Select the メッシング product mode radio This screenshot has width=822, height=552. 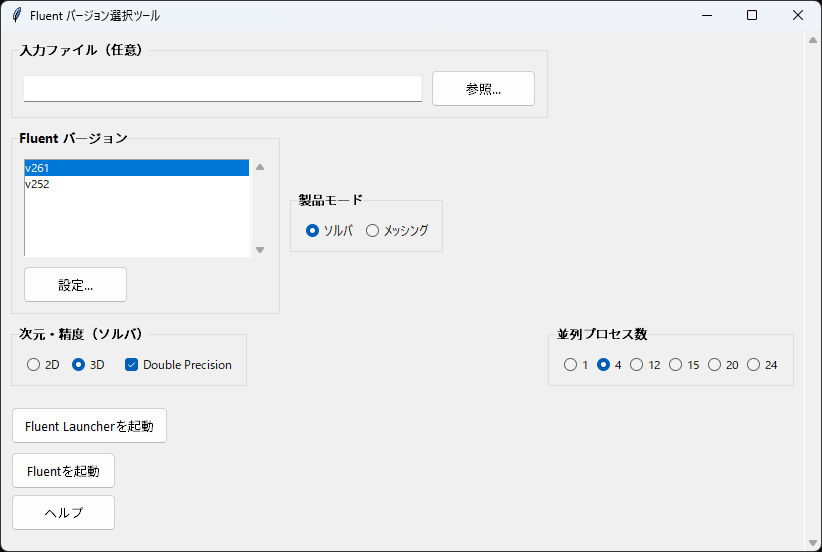(x=397, y=231)
